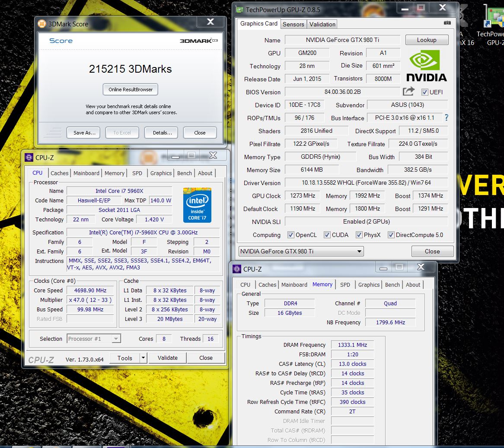This screenshot has height=448, width=504.
Task: Click the GPU name field NVIDIA GeForce GTX 980 Ti
Action: [x=343, y=40]
